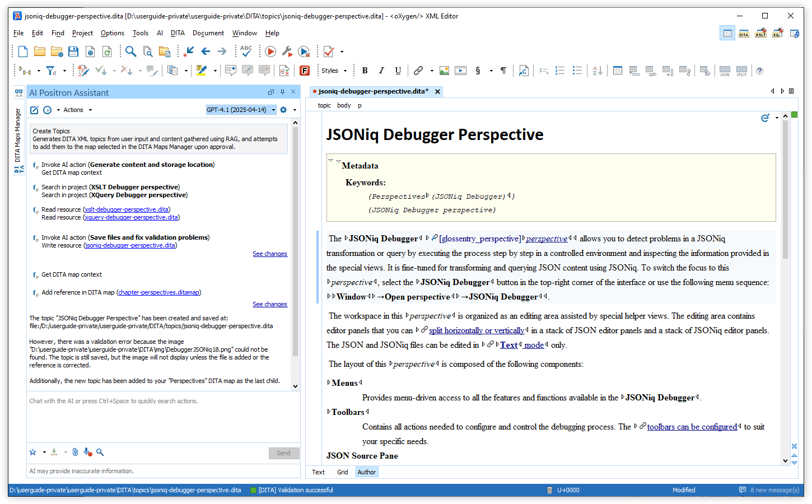Click the red F framework icon
Screen dimensions: 812x504
[305, 71]
